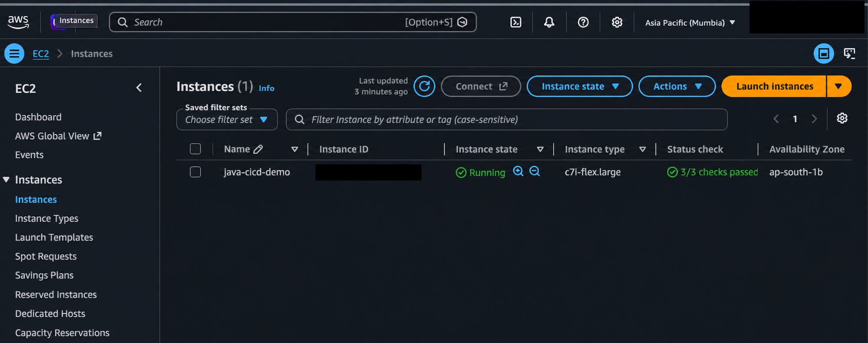Click the Status check column header
The width and height of the screenshot is (868, 343).
click(x=695, y=149)
